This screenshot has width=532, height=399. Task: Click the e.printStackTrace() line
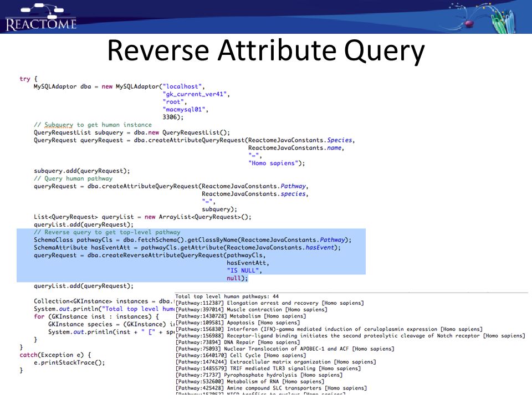69,362
